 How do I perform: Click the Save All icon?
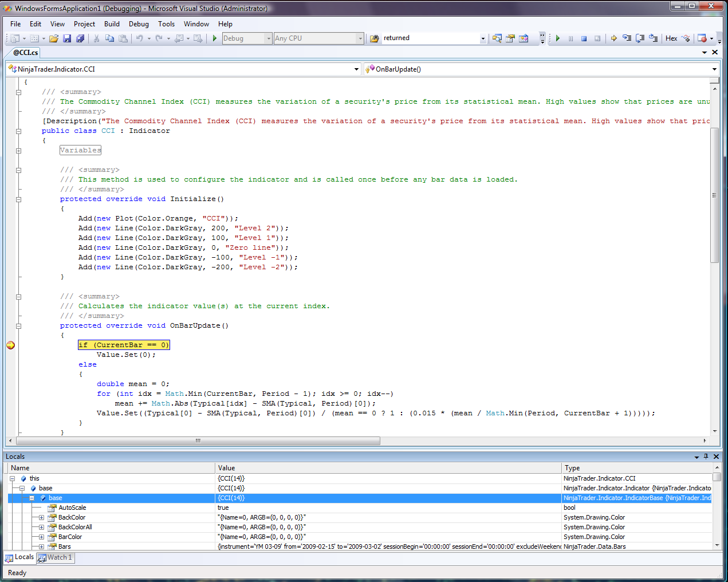(x=80, y=38)
